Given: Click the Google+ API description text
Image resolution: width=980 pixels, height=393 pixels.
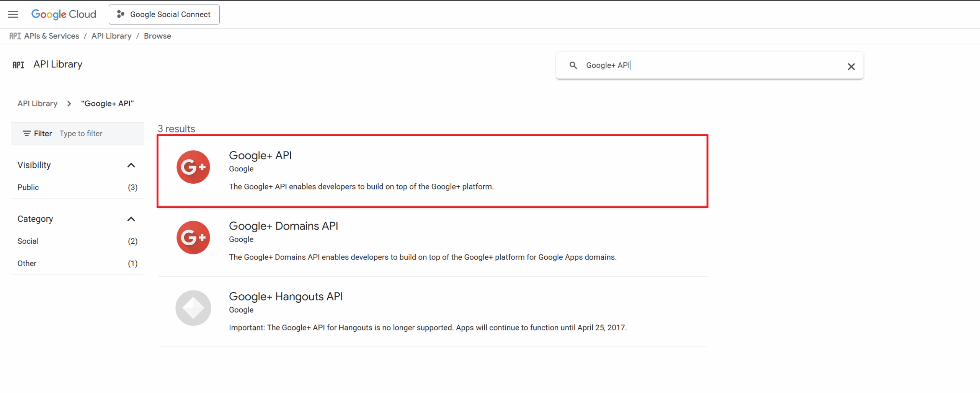Looking at the screenshot, I should pyautogui.click(x=361, y=187).
